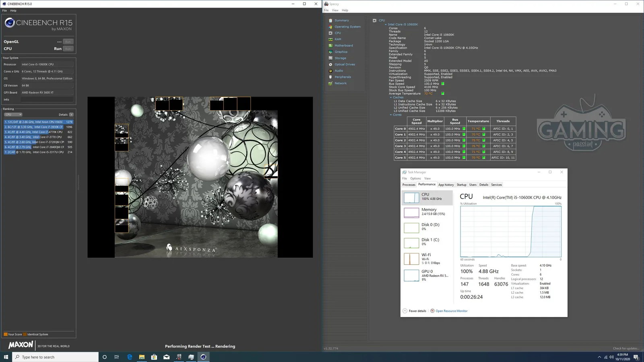Click the Open Resource Monitor link

tap(451, 311)
